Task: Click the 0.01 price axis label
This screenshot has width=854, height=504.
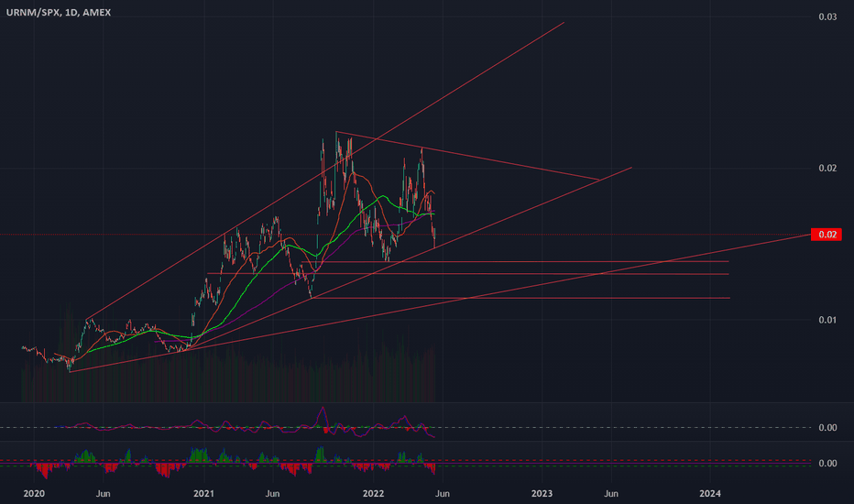Action: pos(827,320)
